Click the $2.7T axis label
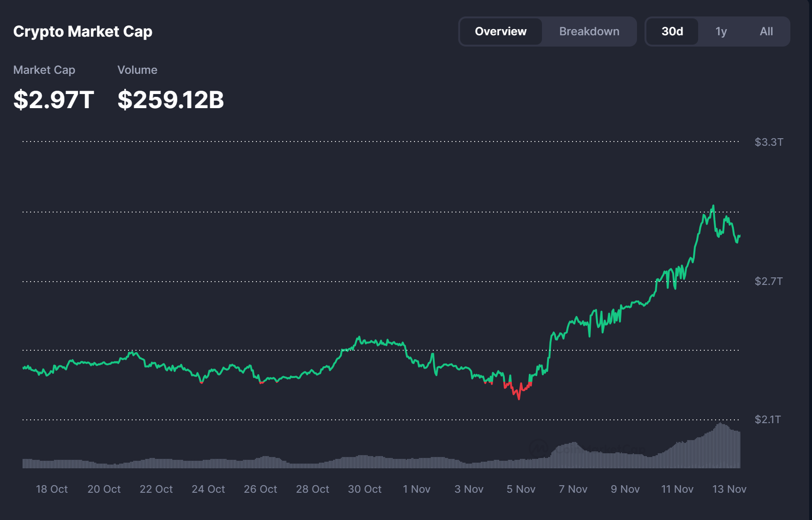 click(769, 281)
